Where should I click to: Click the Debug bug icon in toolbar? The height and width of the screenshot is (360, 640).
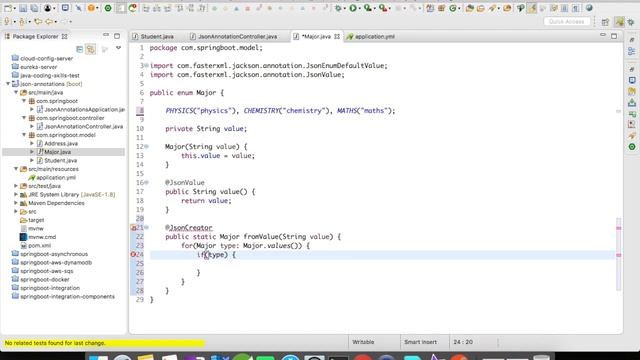[338, 8]
